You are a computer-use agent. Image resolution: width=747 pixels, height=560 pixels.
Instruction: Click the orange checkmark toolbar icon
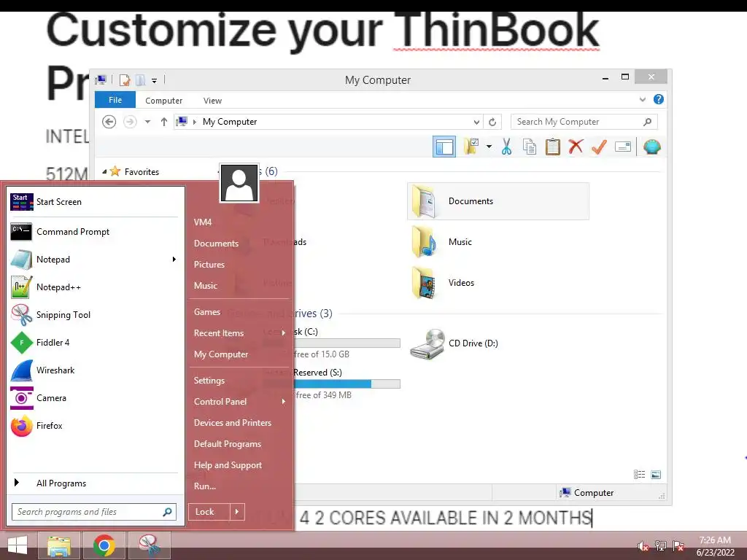point(599,147)
